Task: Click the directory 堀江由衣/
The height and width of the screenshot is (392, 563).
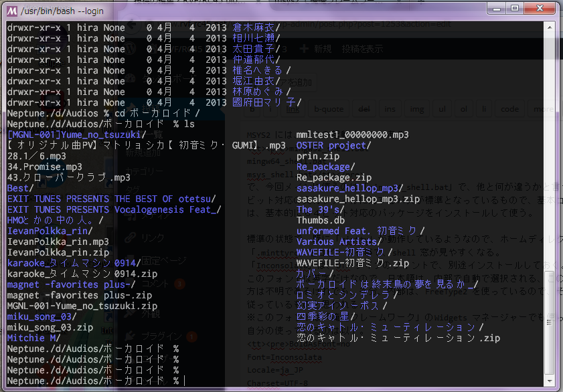Action: pos(256,81)
